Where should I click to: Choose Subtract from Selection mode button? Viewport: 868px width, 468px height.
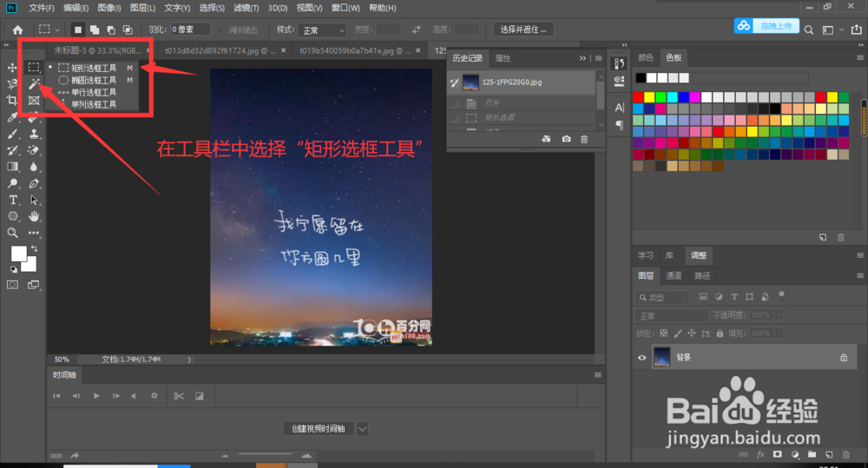coord(111,30)
